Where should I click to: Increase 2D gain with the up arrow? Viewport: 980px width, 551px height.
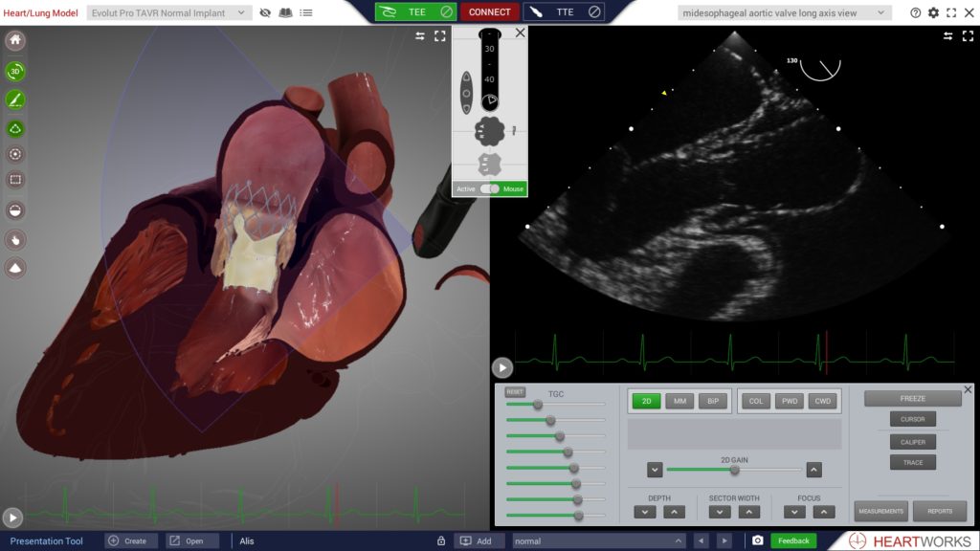[x=813, y=470]
